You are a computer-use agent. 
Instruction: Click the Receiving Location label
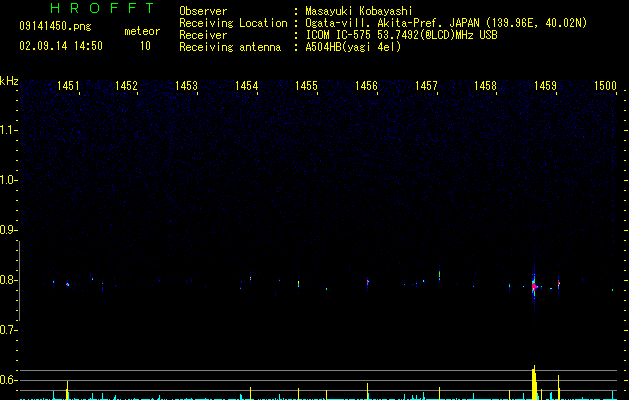click(x=233, y=23)
